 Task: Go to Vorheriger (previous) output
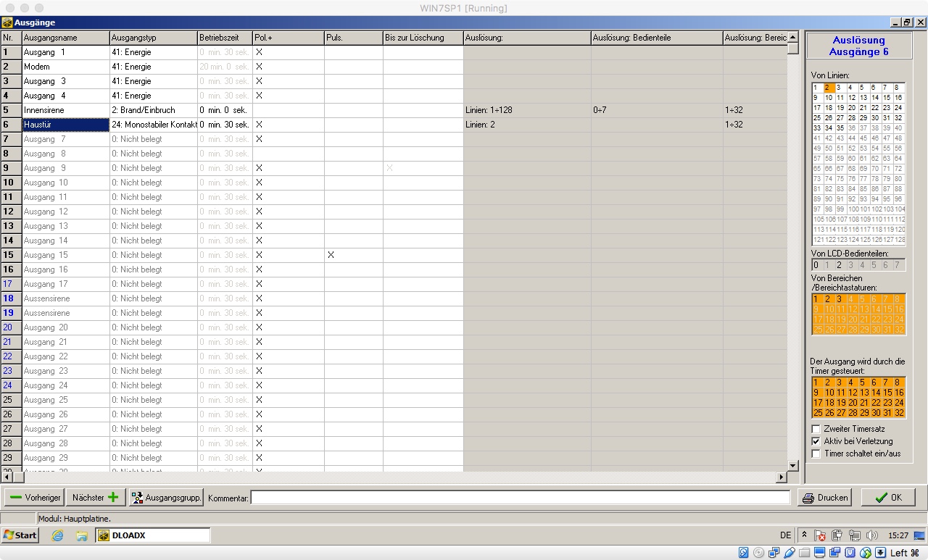pyautogui.click(x=34, y=498)
